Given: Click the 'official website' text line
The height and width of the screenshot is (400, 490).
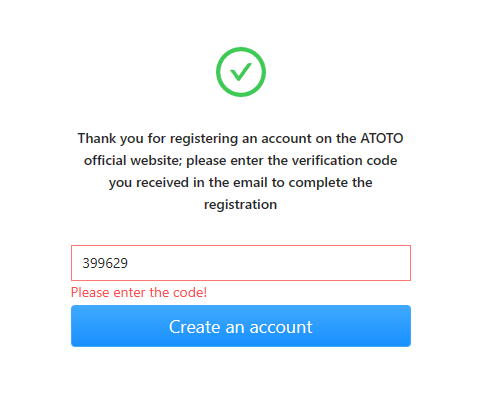Looking at the screenshot, I should 241,161.
